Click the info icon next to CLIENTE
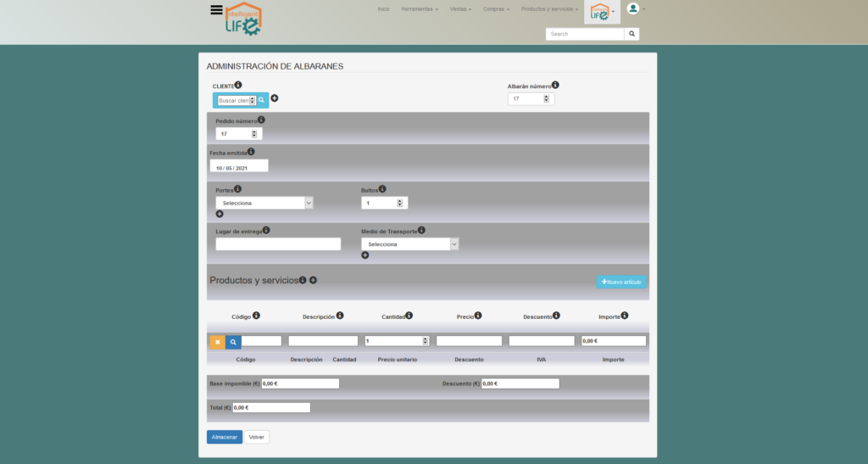 pos(238,85)
